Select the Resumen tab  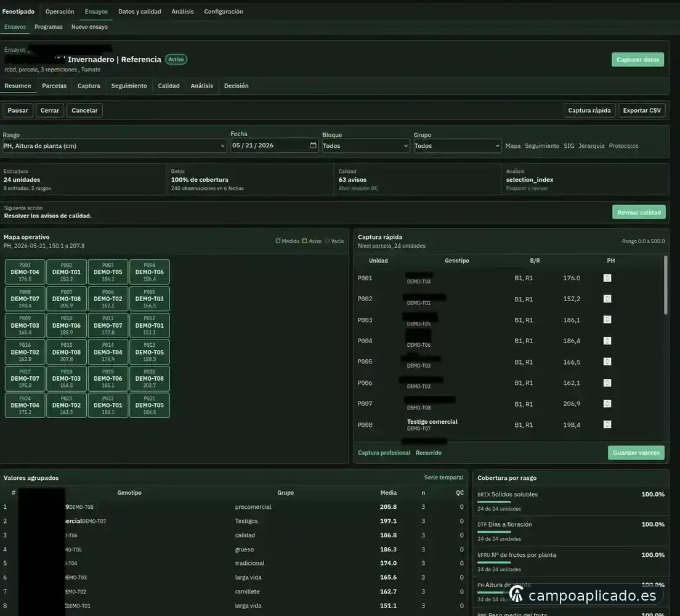point(18,86)
